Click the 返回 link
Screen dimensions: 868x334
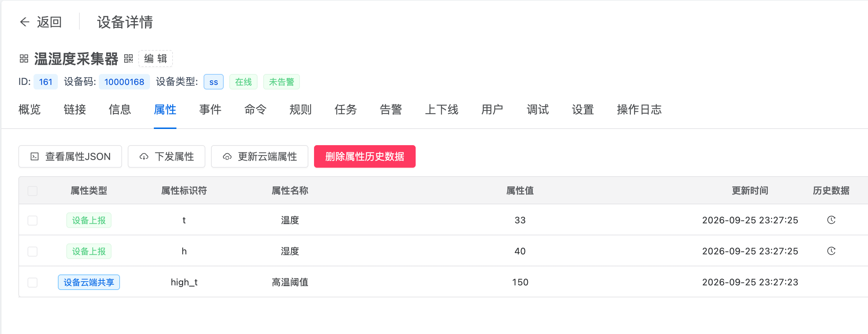point(49,22)
